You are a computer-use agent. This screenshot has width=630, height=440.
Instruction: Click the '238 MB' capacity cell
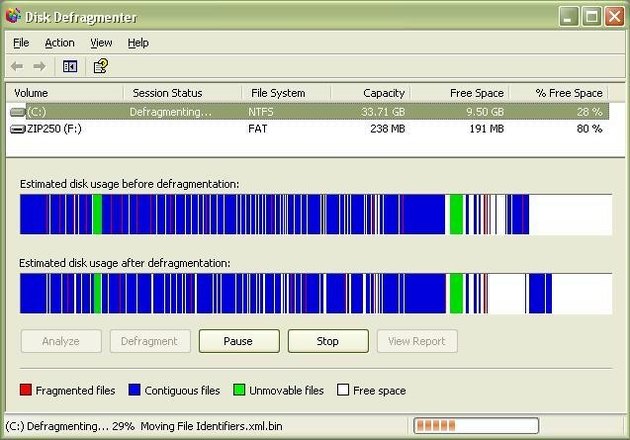(x=388, y=129)
